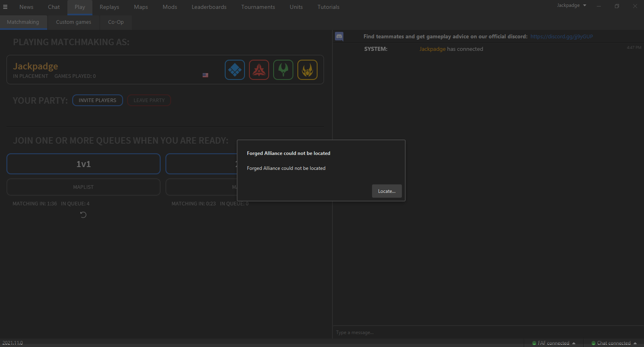Open the Tutorials tab
The height and width of the screenshot is (347, 644).
[x=328, y=7]
